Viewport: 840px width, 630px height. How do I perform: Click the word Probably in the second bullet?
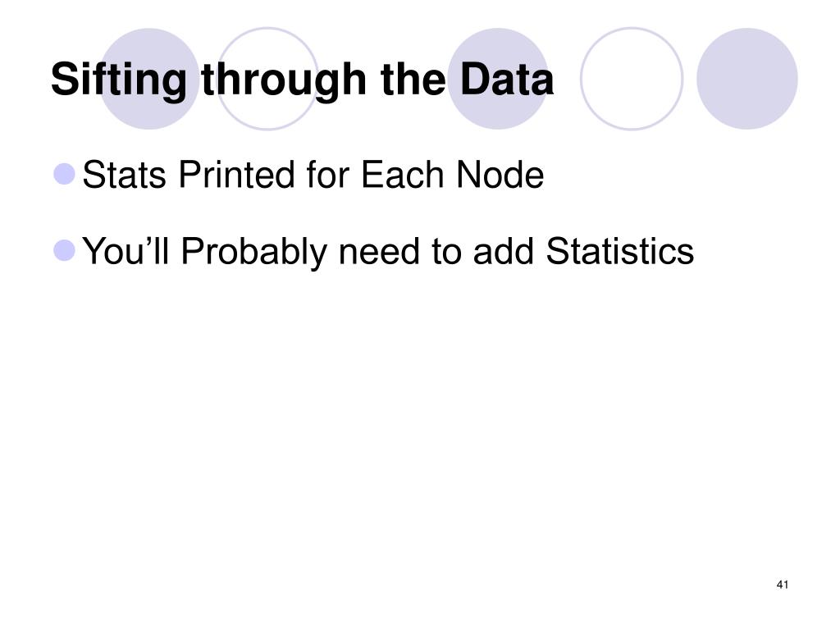pos(254,252)
